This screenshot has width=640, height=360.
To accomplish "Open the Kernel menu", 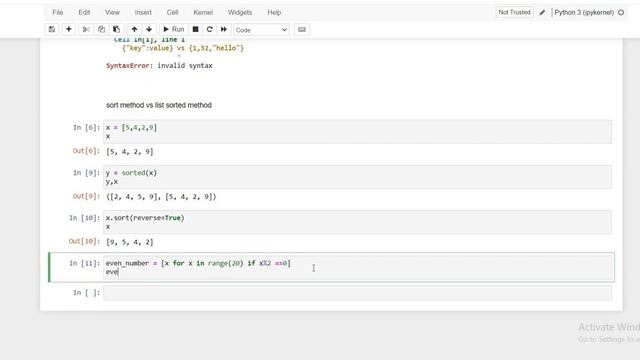I will point(203,12).
